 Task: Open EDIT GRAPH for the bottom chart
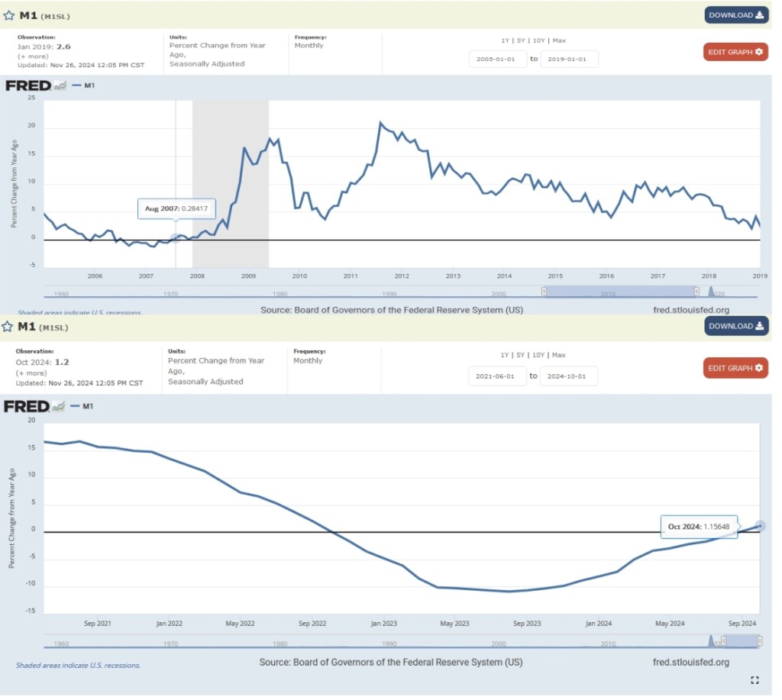(x=735, y=368)
